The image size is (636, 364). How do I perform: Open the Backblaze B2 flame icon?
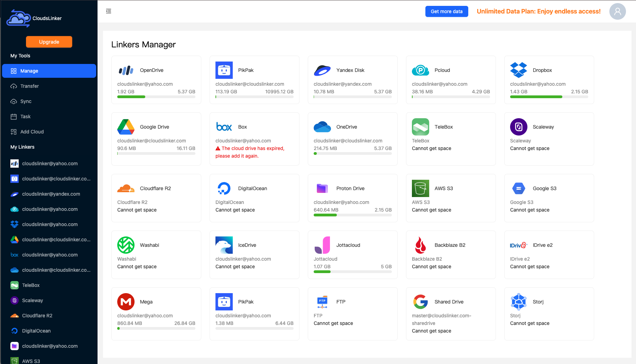point(421,245)
